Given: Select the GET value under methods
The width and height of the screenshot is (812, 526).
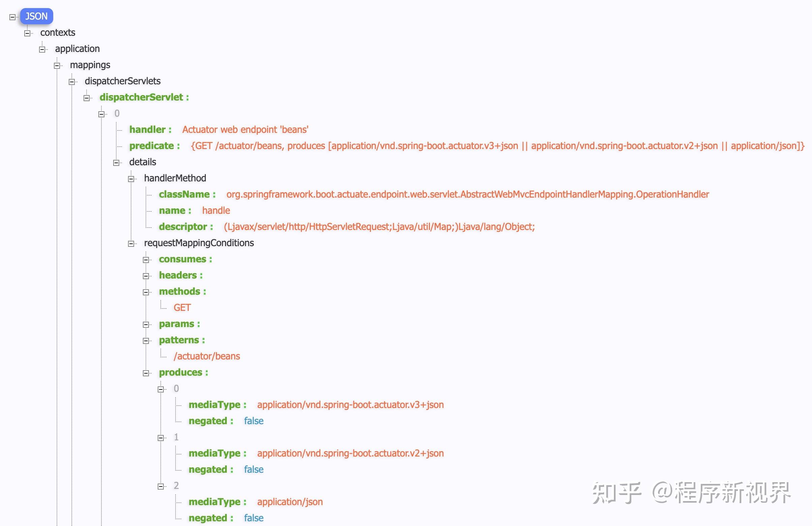Looking at the screenshot, I should coord(182,308).
